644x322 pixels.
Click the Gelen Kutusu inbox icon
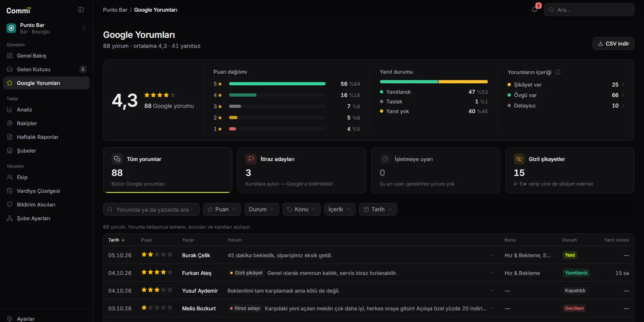pos(10,69)
